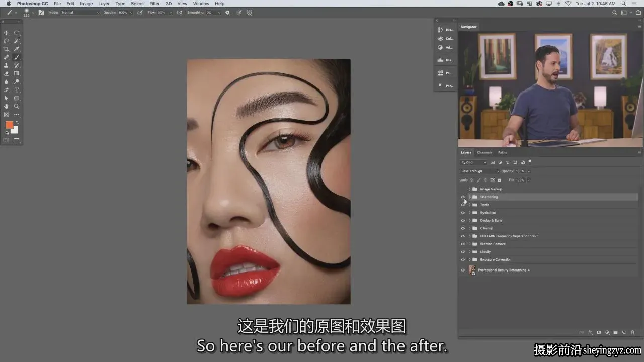Screen dimensions: 644x362
Task: Click the foreground orange color swatch
Action: [9, 125]
